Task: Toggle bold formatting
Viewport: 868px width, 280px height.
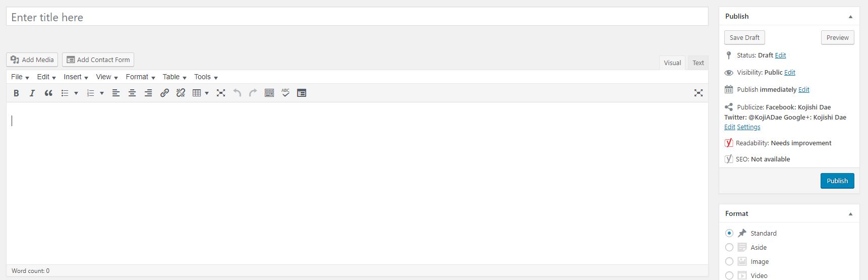Action: click(16, 93)
